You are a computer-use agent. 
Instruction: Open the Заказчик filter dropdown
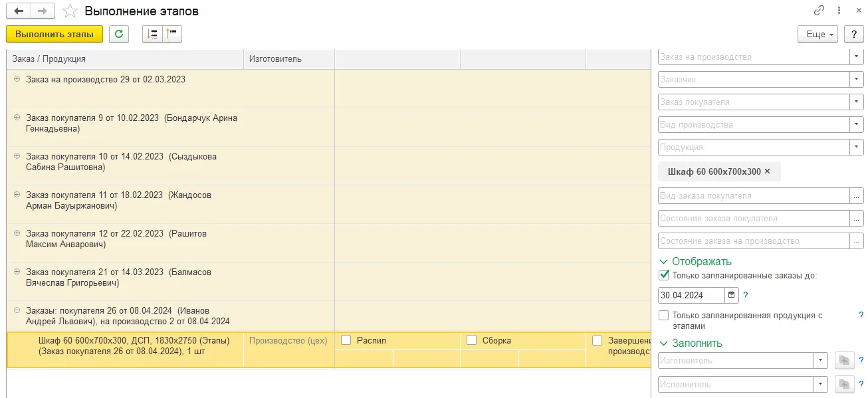pyautogui.click(x=857, y=79)
